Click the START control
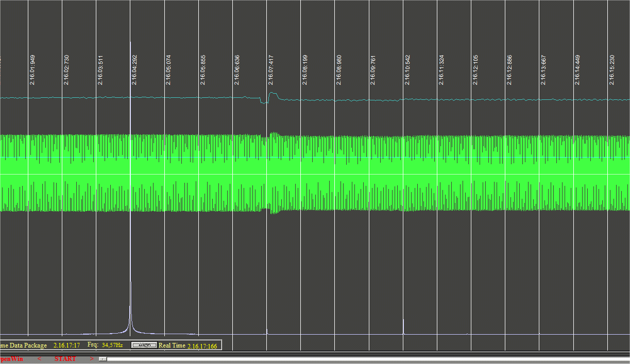This screenshot has width=630, height=364. [65, 359]
